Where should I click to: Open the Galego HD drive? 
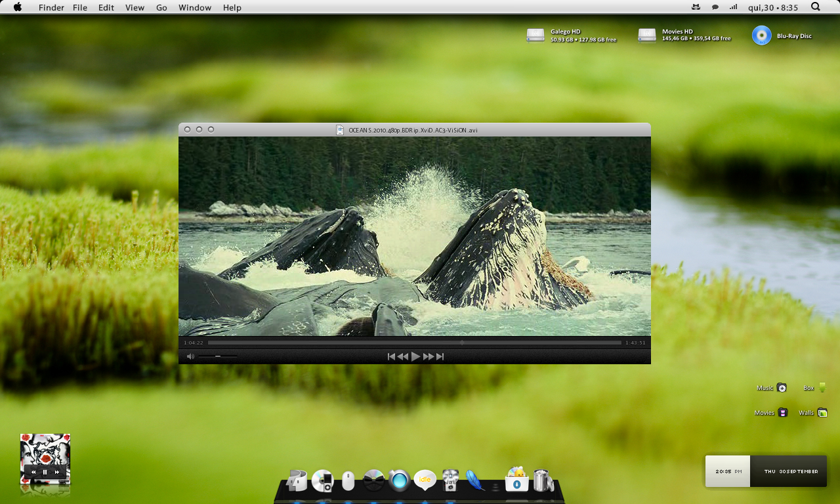point(535,35)
